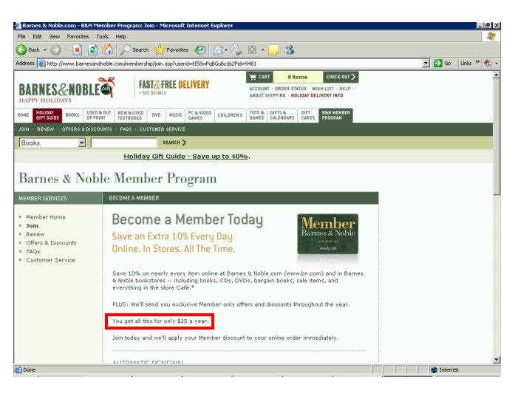Screen dimensions: 532x399
Task: Follow the Holiday Gift Guide 40% link
Action: pyautogui.click(x=187, y=157)
